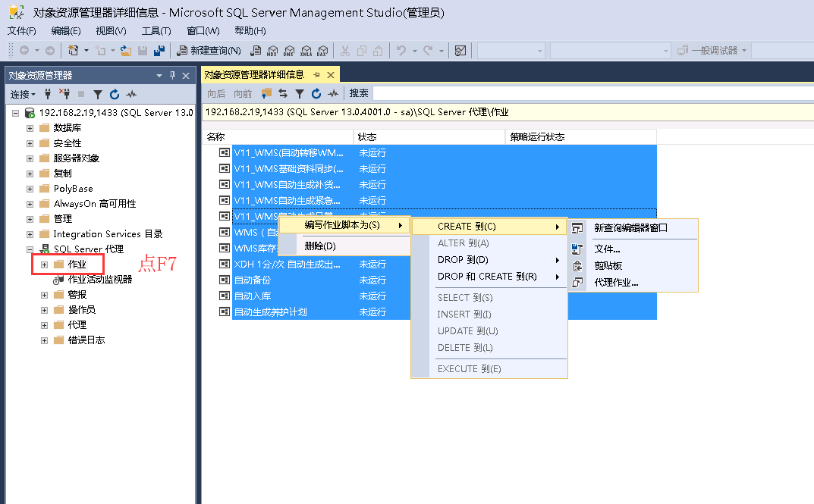Open Object Explorer window position dropdown arrow

click(x=159, y=75)
